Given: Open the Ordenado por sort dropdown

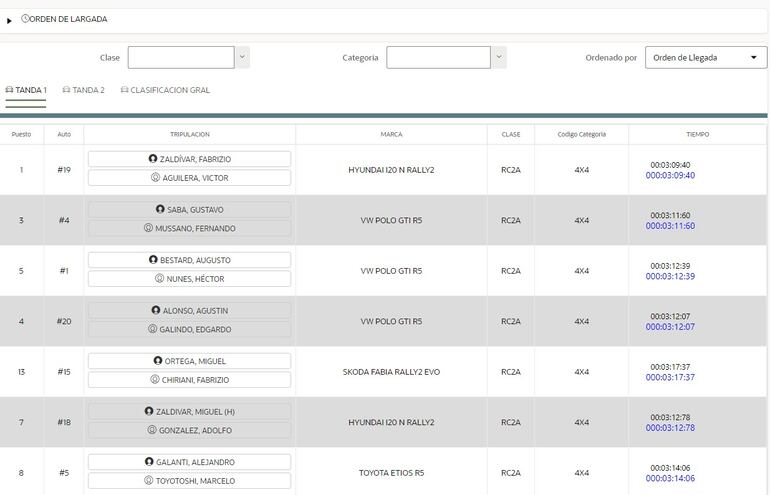Looking at the screenshot, I should 706,58.
